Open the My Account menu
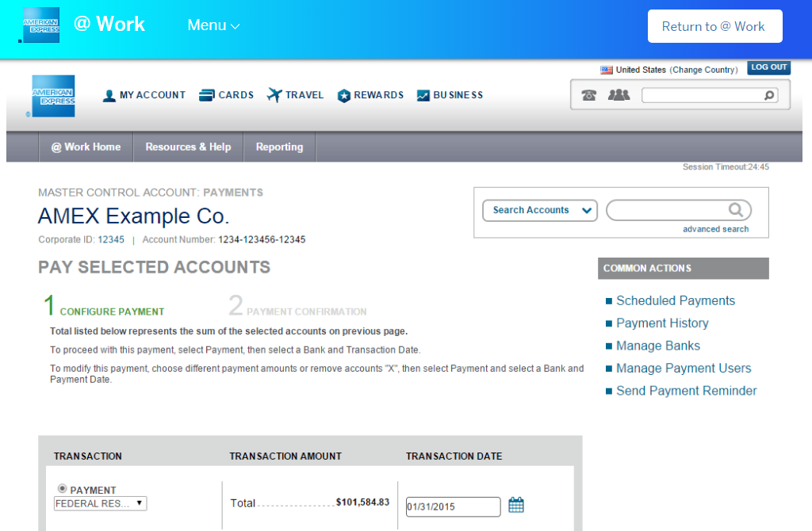 pos(144,95)
